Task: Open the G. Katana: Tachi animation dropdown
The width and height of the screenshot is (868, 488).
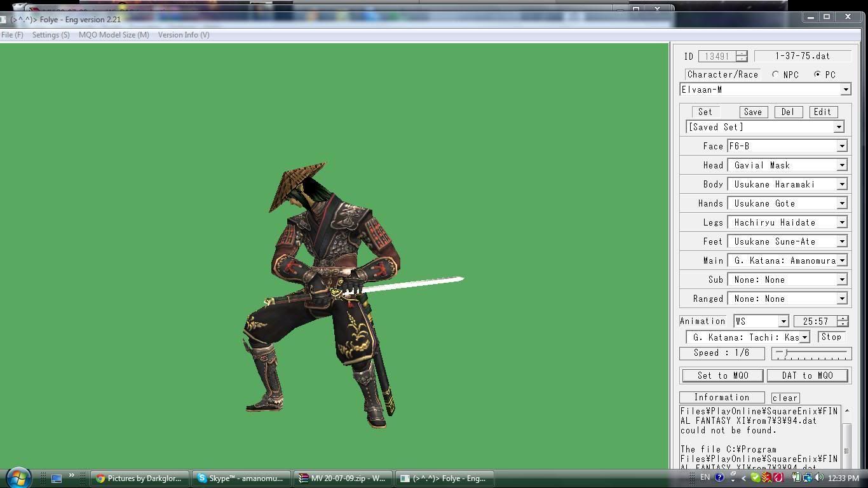Action: point(804,337)
